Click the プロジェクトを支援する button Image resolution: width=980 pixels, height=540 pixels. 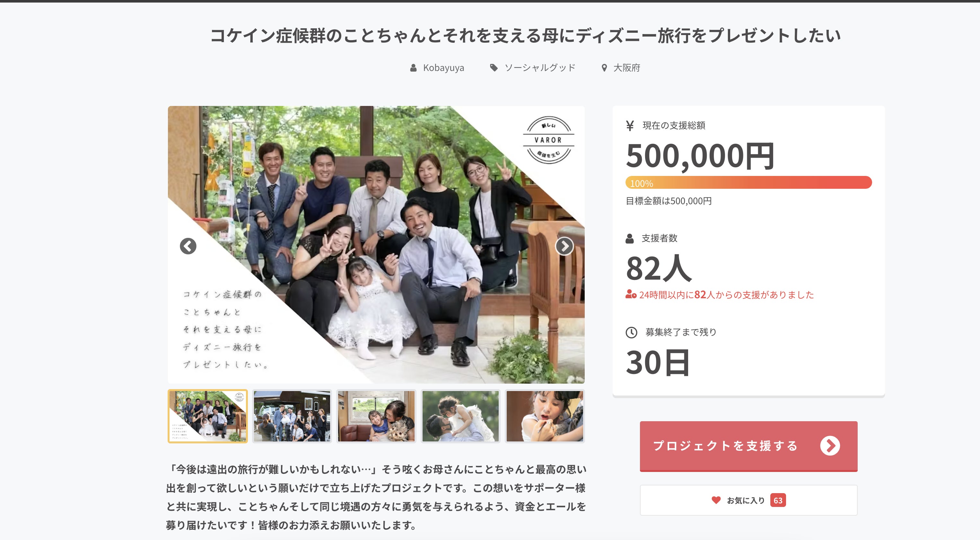point(748,446)
